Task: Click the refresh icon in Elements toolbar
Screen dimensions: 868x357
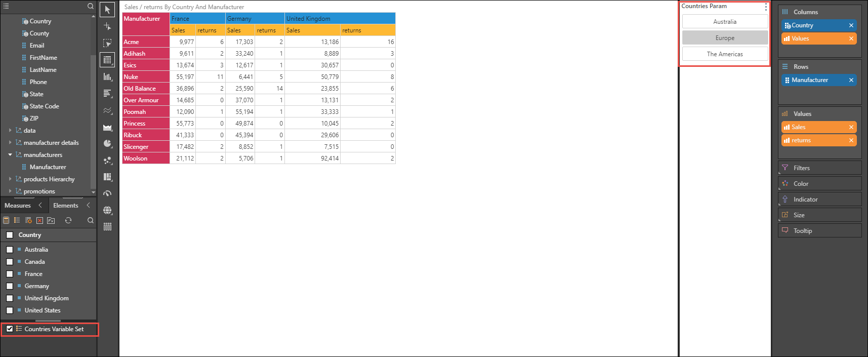Action: [x=68, y=220]
